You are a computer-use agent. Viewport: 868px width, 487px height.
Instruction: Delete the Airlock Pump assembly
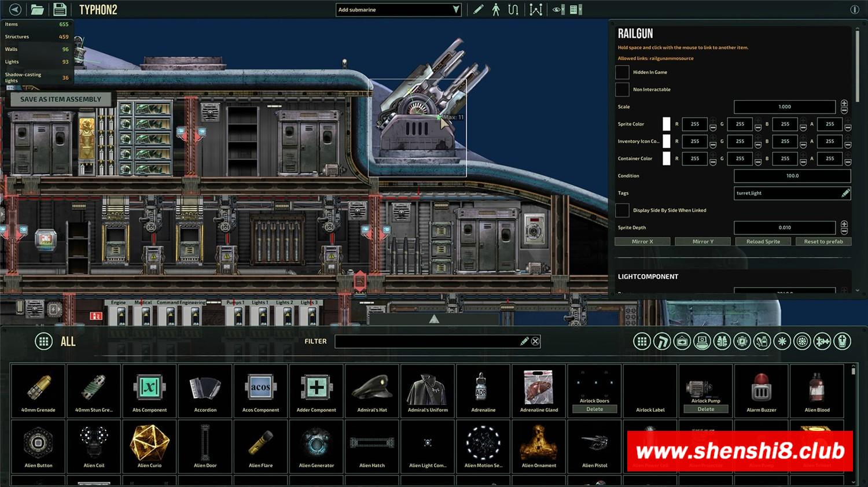(x=705, y=409)
